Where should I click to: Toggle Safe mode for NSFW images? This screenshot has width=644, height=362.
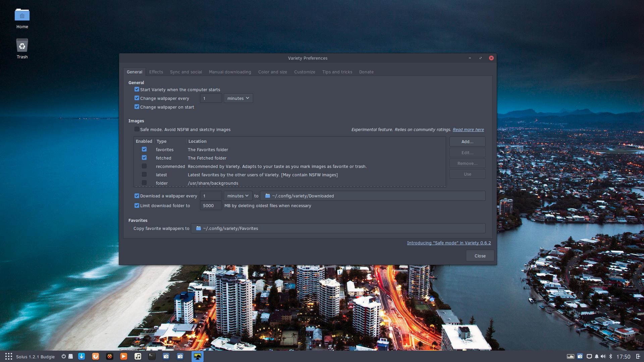137,129
